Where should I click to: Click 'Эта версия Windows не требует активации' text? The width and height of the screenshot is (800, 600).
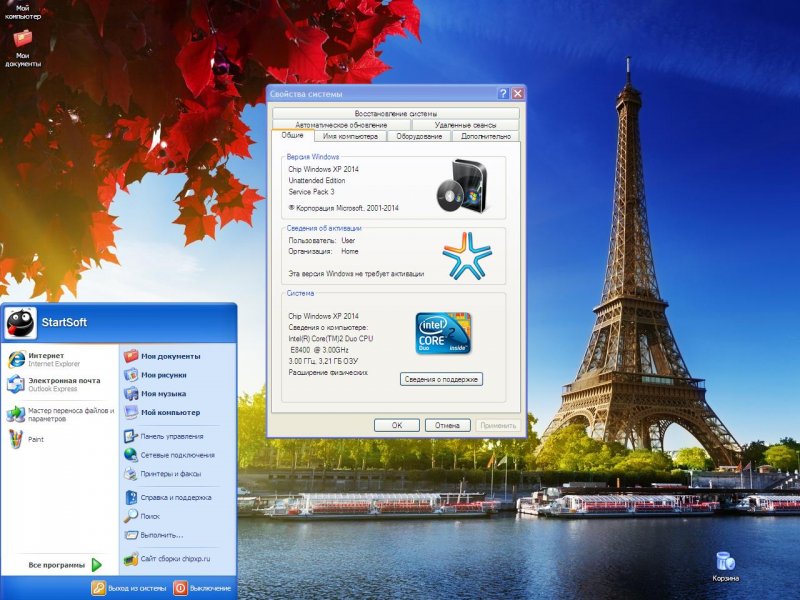pyautogui.click(x=356, y=274)
